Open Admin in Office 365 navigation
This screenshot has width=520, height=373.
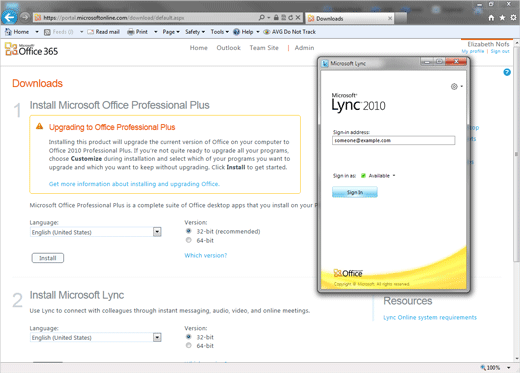click(x=304, y=48)
